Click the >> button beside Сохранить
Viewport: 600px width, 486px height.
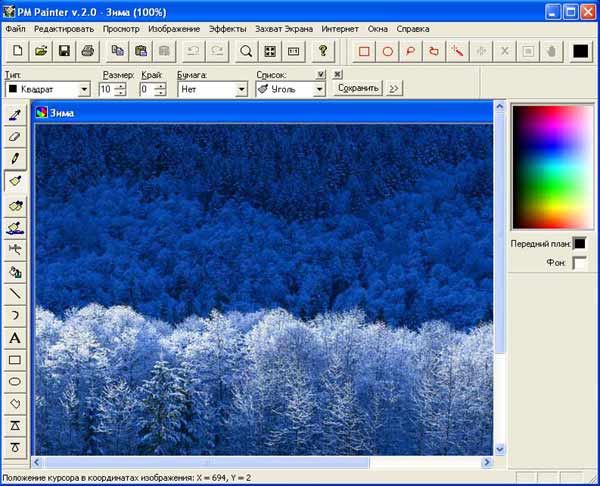[x=394, y=89]
